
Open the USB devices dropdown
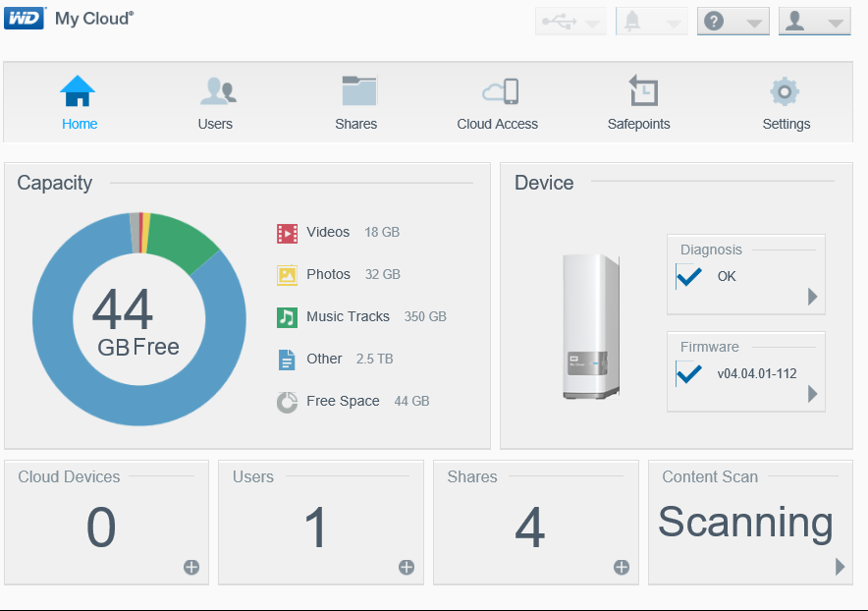tap(570, 22)
